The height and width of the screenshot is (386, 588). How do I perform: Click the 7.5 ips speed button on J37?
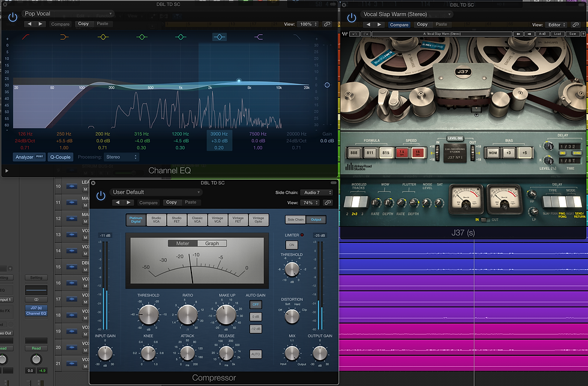click(401, 152)
